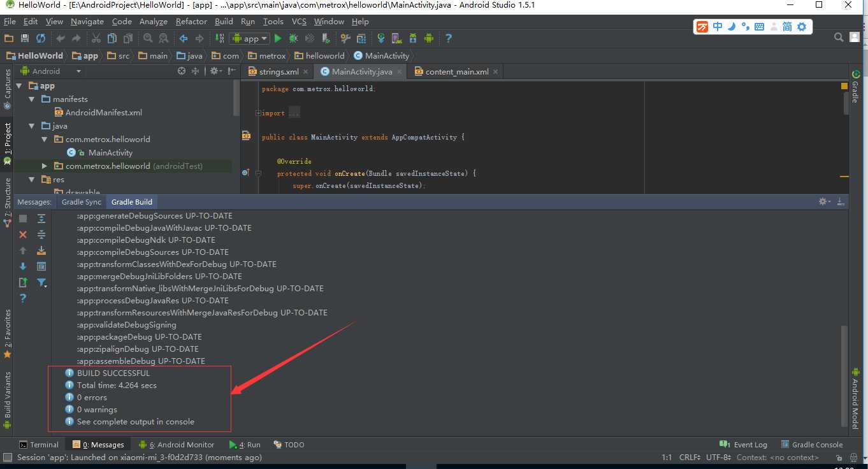Click the UTF-8 encoding status entry

(718, 458)
